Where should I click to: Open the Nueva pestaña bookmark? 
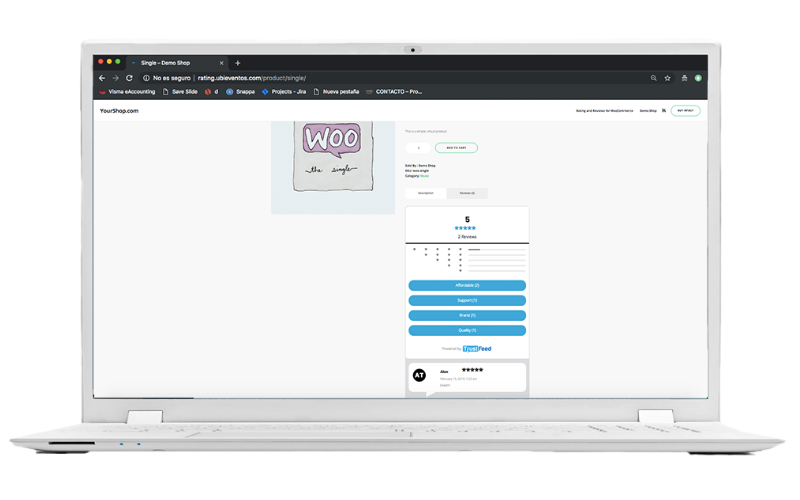pos(336,92)
